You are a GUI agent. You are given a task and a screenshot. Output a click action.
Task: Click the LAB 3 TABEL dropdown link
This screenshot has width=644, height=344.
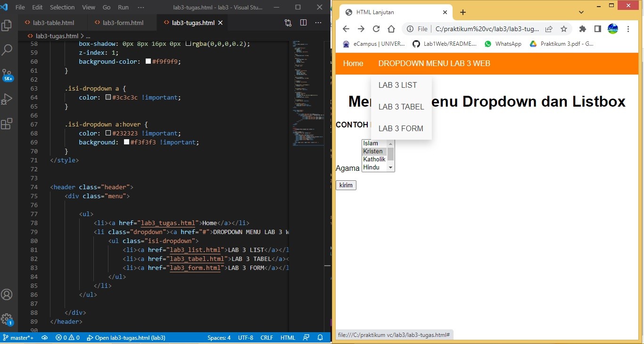pyautogui.click(x=401, y=107)
